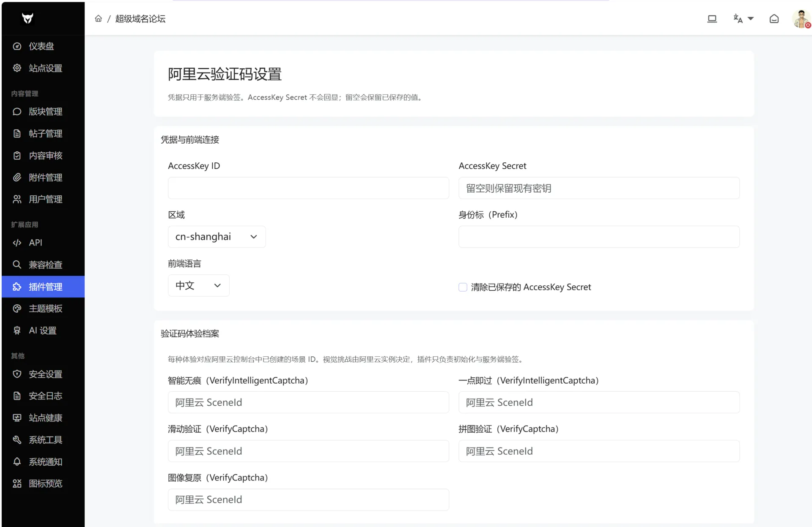Click the fox logo in sidebar header
This screenshot has height=527, width=812.
coord(27,18)
